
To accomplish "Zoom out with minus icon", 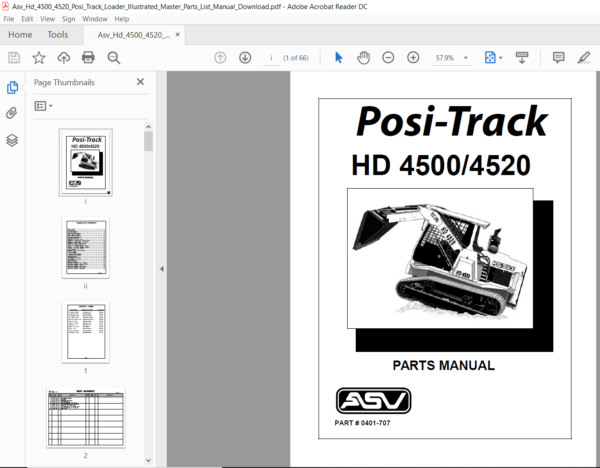I will (x=388, y=58).
